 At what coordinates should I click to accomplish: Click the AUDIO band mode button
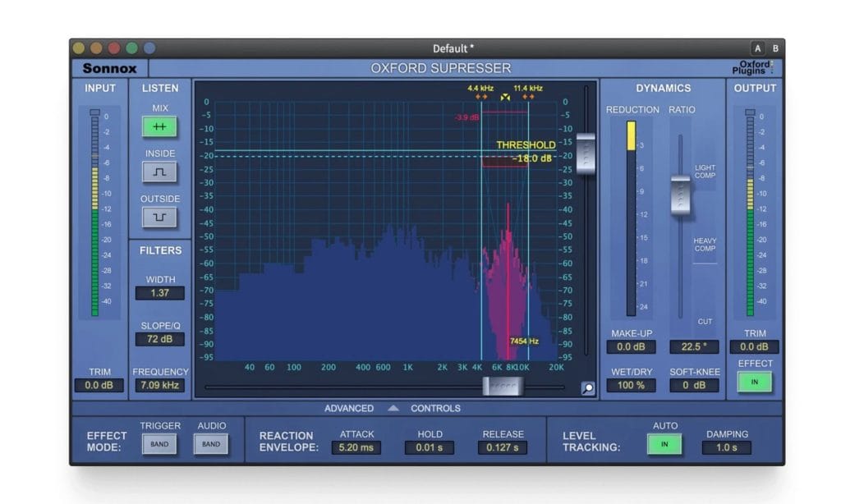point(211,445)
